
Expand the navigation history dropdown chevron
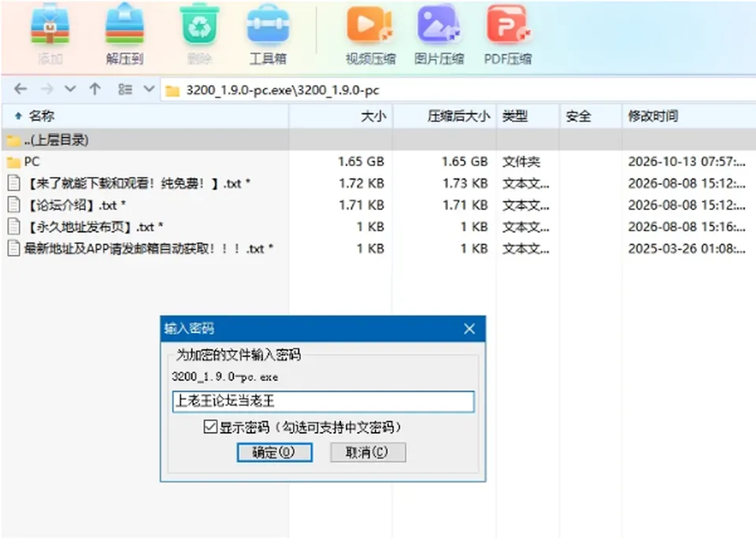click(70, 89)
